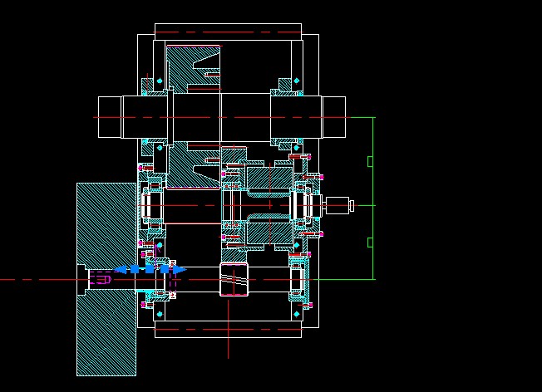542x392 pixels.
Task: Select the rightmost blue square grip
Action: click(x=165, y=269)
